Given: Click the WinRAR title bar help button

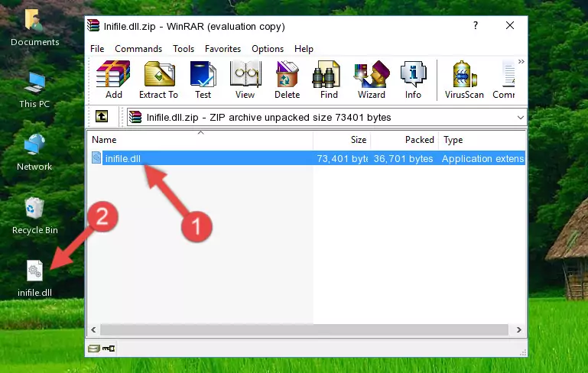Looking at the screenshot, I should (476, 25).
